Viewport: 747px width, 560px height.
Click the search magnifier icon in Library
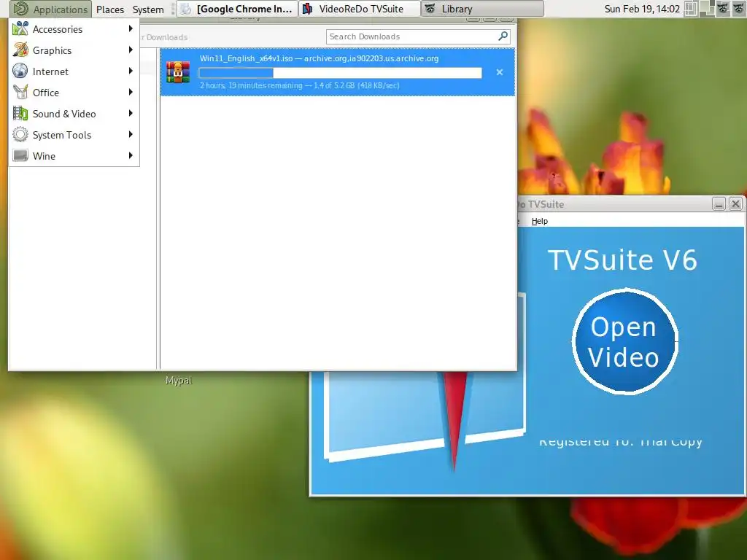click(x=503, y=36)
